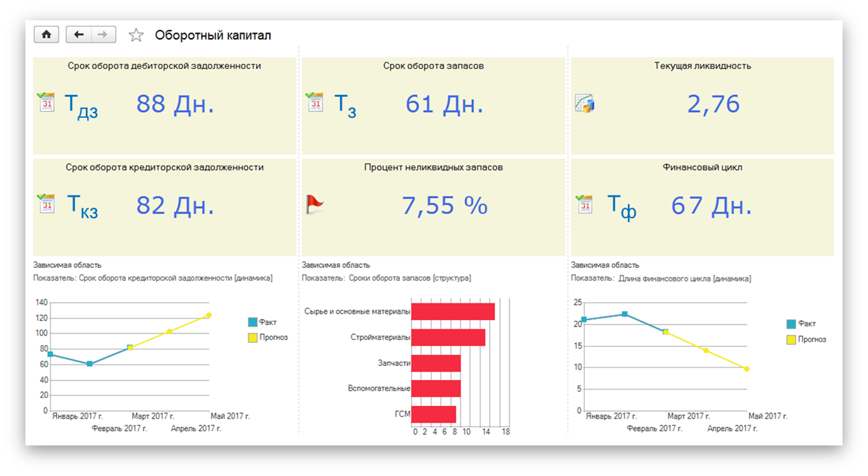Click Сырье и основные материалы axis label

pyautogui.click(x=357, y=312)
